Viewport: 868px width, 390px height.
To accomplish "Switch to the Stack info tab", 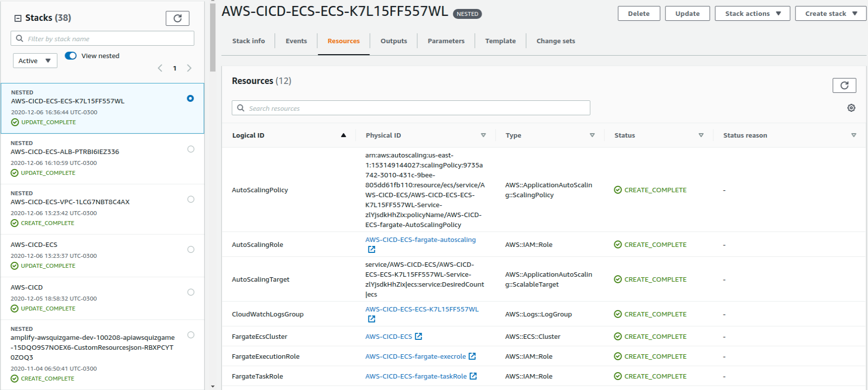I will pyautogui.click(x=248, y=41).
